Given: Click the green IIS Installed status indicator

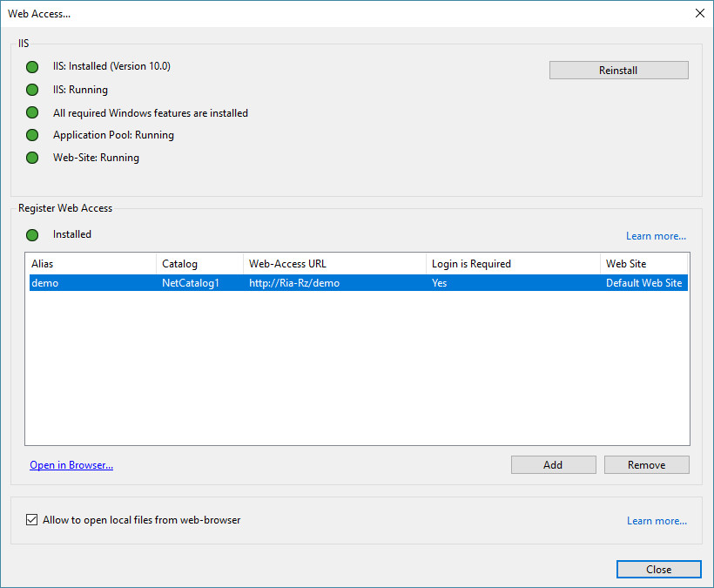Looking at the screenshot, I should coord(32,67).
